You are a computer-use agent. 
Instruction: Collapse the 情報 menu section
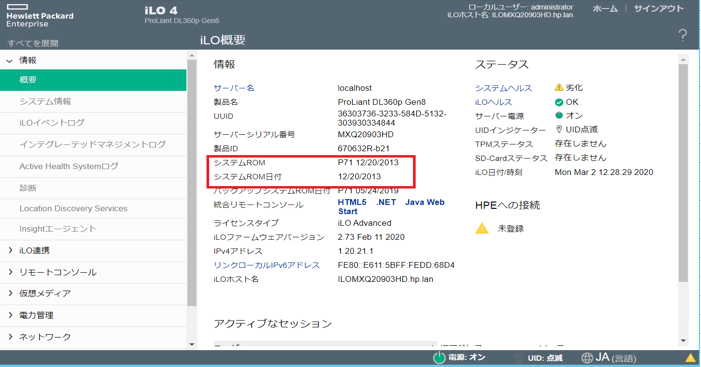[9, 61]
